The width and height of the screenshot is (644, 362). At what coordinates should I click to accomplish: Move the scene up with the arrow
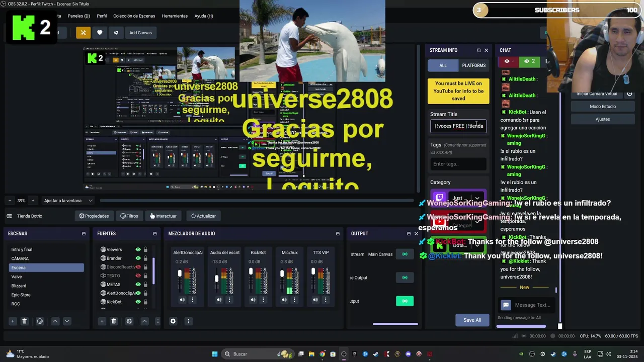tap(55, 321)
